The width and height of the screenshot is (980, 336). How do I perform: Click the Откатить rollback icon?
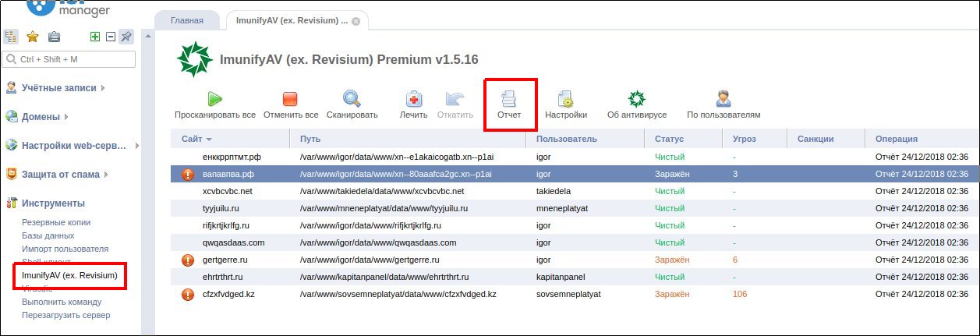pos(455,99)
